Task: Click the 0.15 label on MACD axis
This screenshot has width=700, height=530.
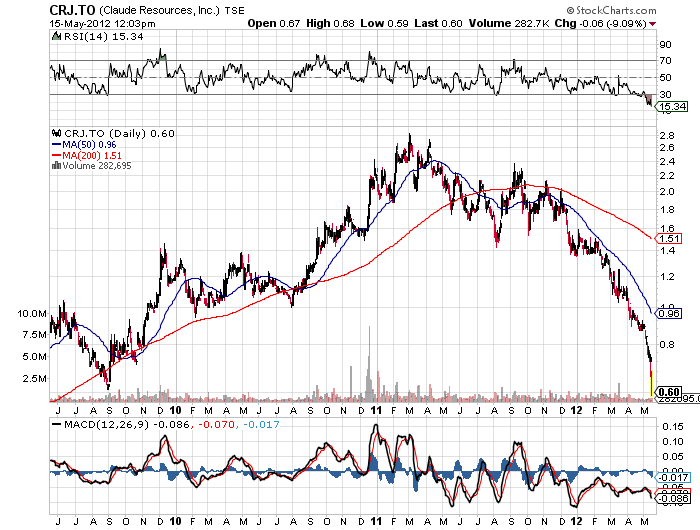Action: tap(672, 426)
